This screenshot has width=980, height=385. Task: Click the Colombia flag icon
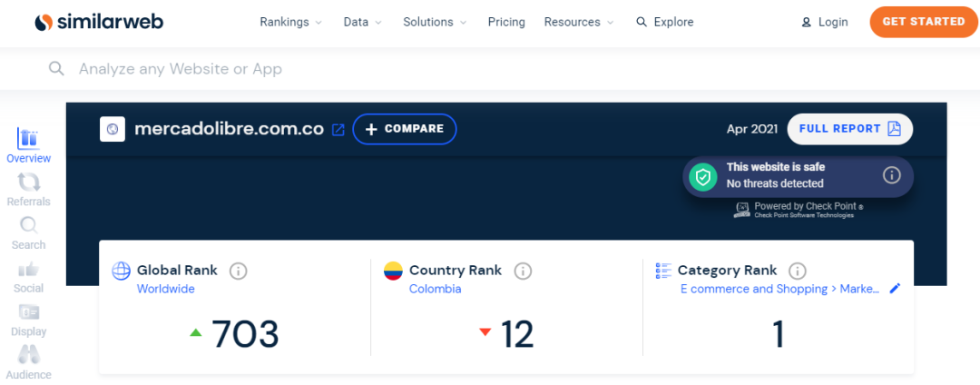pyautogui.click(x=393, y=271)
